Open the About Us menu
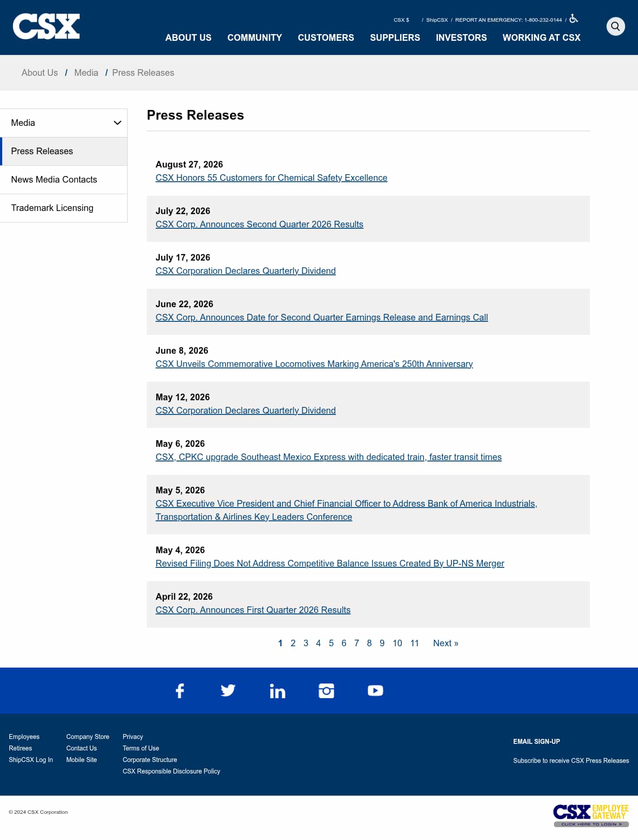This screenshot has width=638, height=840. [188, 38]
